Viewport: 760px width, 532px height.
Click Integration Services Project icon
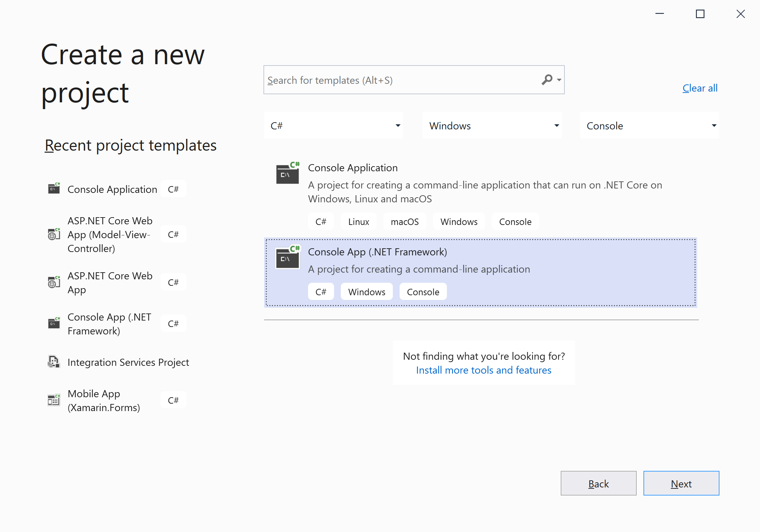(x=54, y=362)
